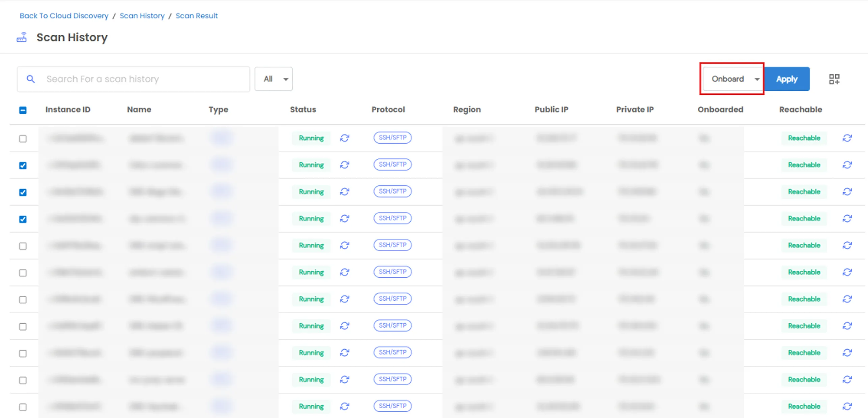
Task: Sort by Status column header
Action: [x=303, y=110]
